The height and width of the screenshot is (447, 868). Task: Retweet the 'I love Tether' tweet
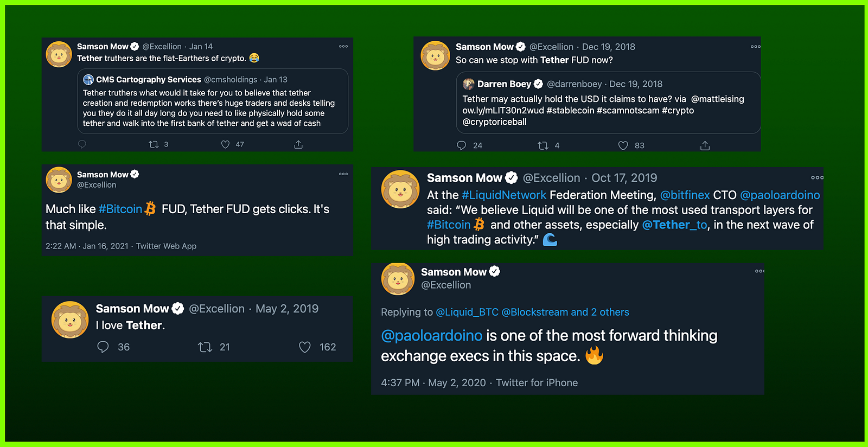pos(205,347)
